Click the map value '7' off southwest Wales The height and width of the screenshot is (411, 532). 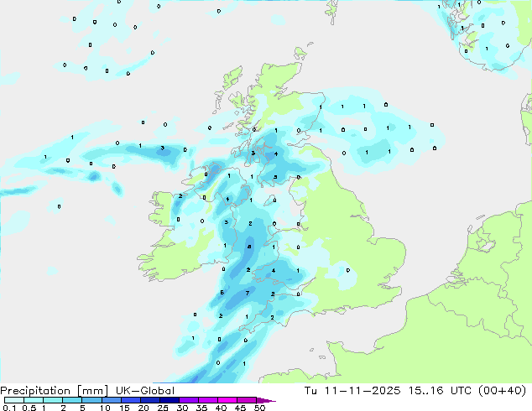248,293
